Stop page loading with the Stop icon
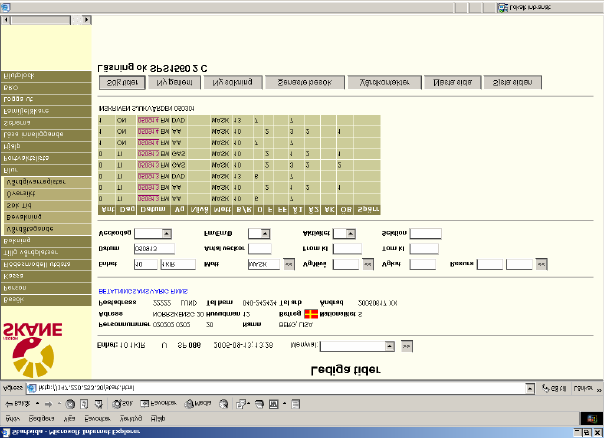Screen dimensions: 604x438 [70, 404]
